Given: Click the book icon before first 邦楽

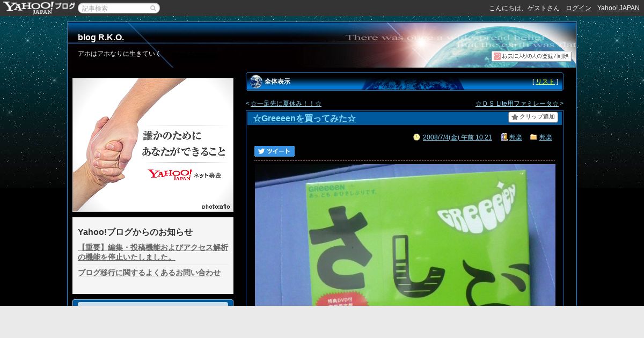Looking at the screenshot, I should 504,137.
